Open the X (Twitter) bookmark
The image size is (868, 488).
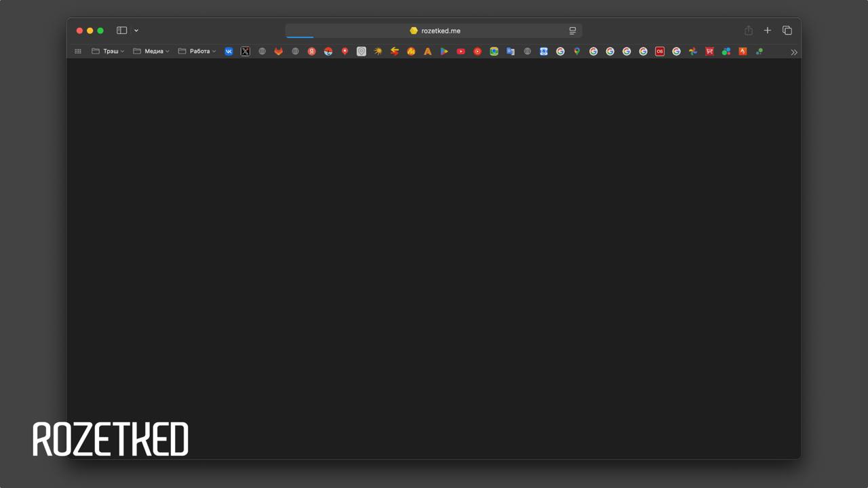tap(245, 52)
